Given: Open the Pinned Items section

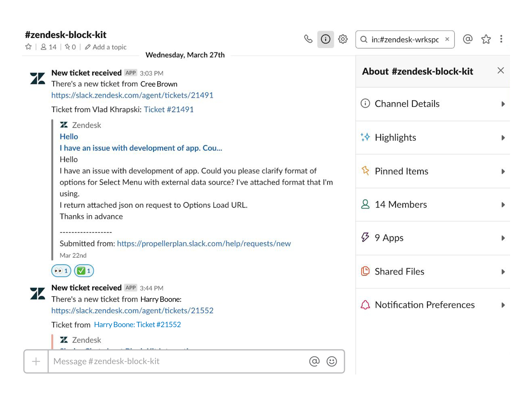Looking at the screenshot, I should [433, 171].
